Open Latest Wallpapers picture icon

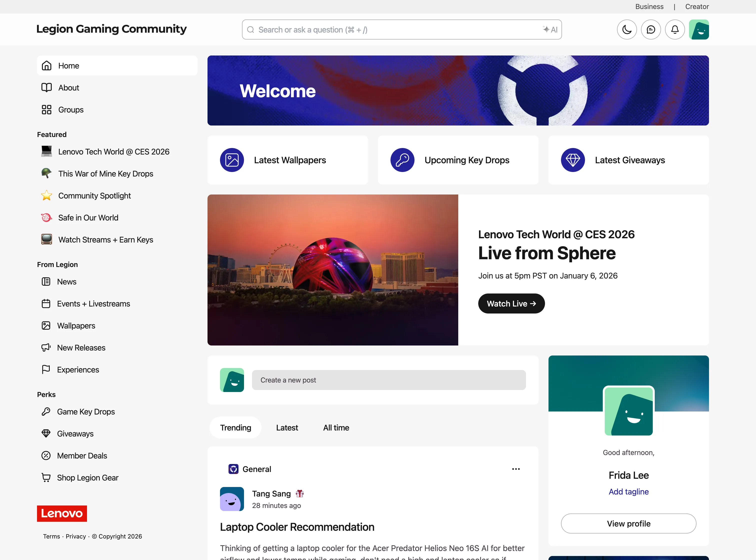pos(232,160)
